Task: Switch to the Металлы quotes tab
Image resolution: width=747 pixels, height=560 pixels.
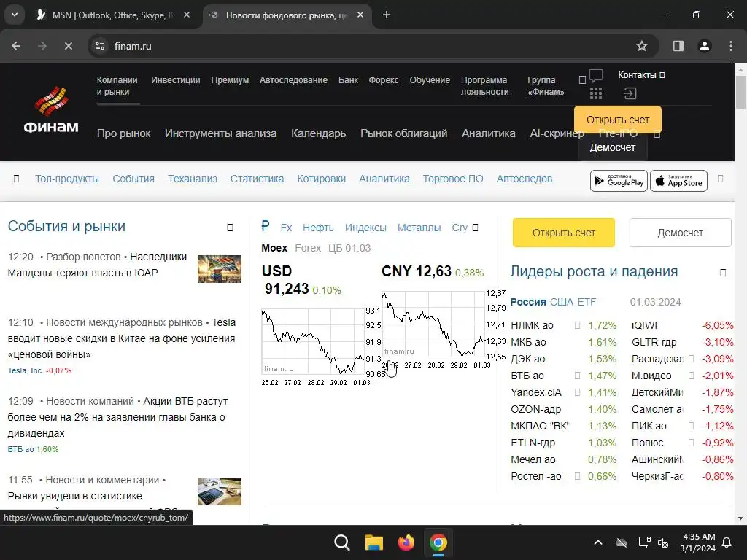Action: (419, 227)
